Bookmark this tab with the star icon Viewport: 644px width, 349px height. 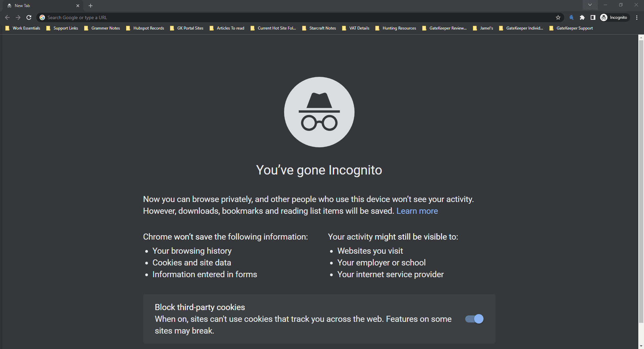coord(558,17)
